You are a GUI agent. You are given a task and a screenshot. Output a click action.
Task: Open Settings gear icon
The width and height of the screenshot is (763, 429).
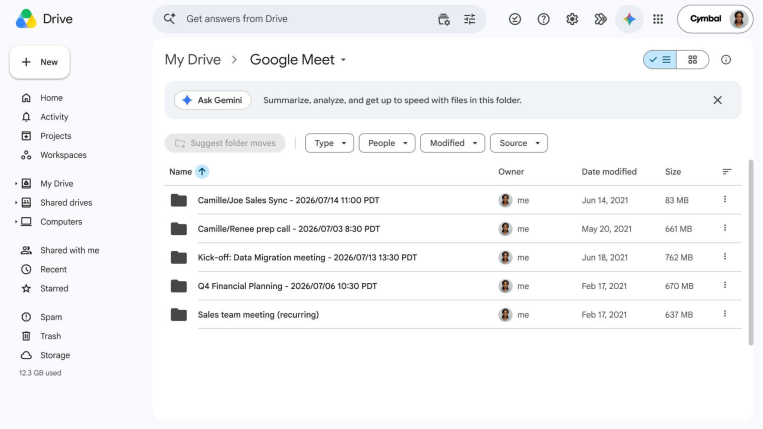tap(572, 19)
